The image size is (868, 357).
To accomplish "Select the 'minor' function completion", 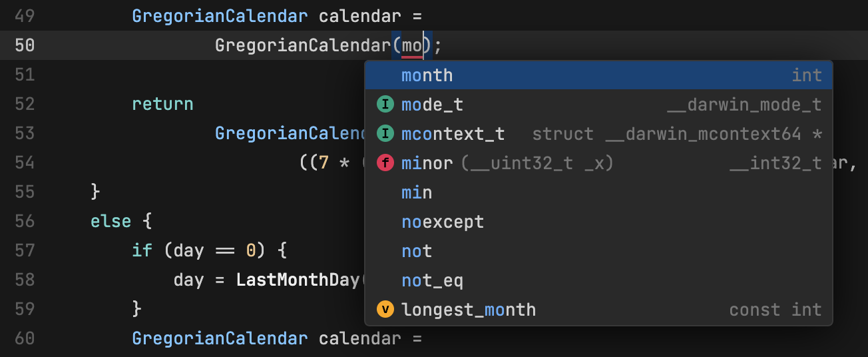I will (427, 163).
